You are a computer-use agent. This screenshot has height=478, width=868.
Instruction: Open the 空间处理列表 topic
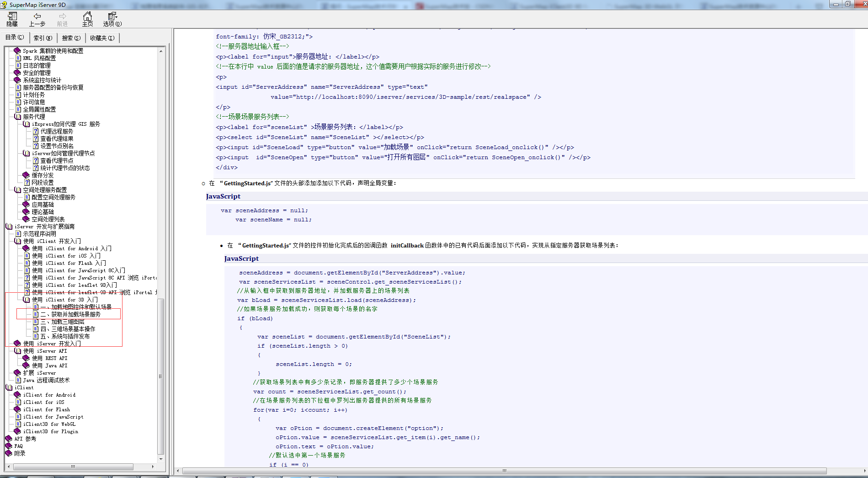(48, 219)
